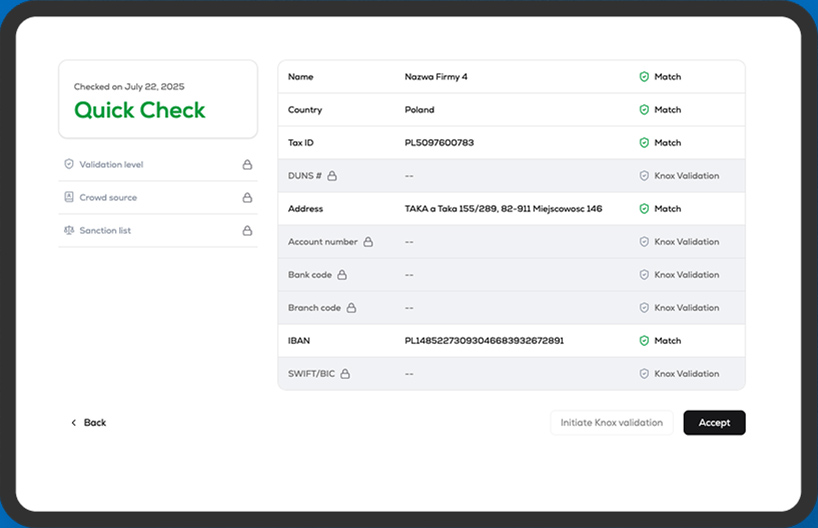The width and height of the screenshot is (818, 528).
Task: Click the Validation level shield icon
Action: coord(69,164)
